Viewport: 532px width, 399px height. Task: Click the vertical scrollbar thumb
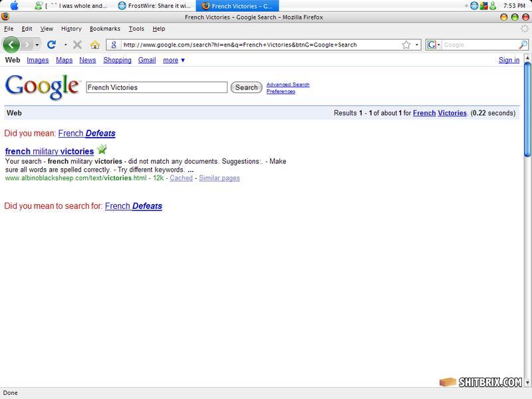click(x=527, y=109)
